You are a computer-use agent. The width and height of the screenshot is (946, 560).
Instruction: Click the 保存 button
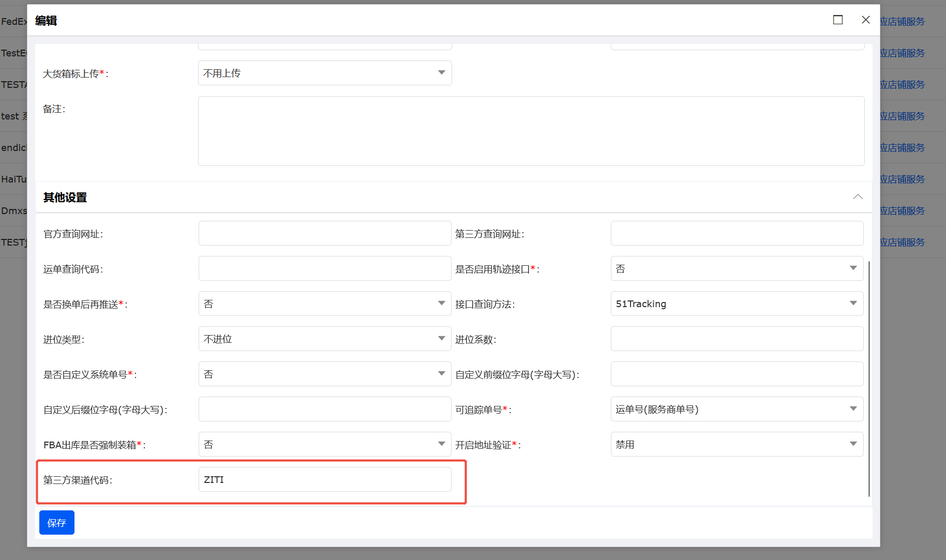(x=57, y=522)
